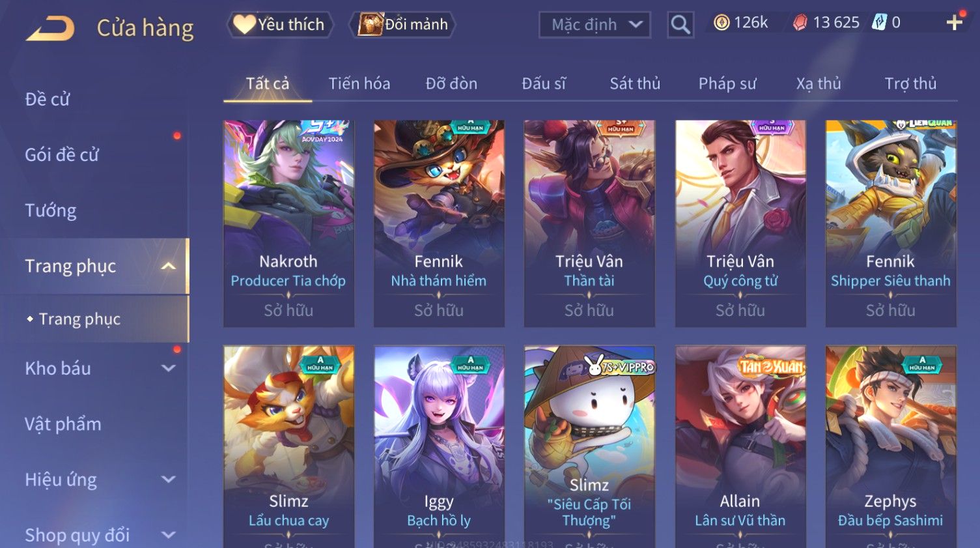Open Đổi mảnh chest icon
Image resolution: width=980 pixels, height=548 pixels.
(x=370, y=24)
